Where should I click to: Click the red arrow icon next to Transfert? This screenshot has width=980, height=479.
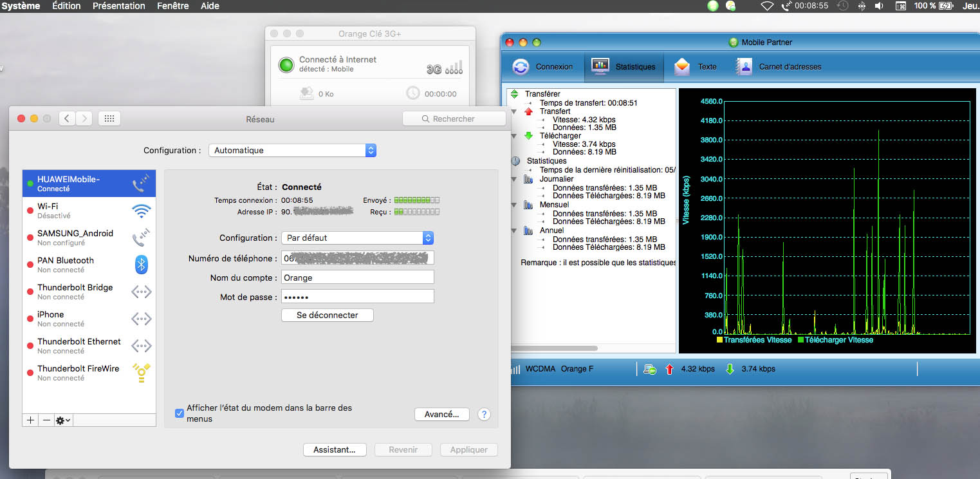click(x=529, y=111)
